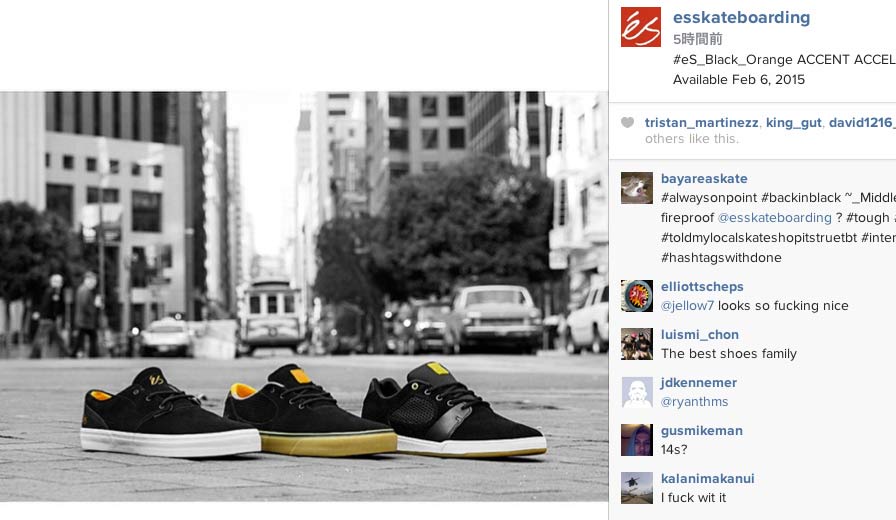Open kalanimakanui's avatar thumbnail

click(637, 488)
